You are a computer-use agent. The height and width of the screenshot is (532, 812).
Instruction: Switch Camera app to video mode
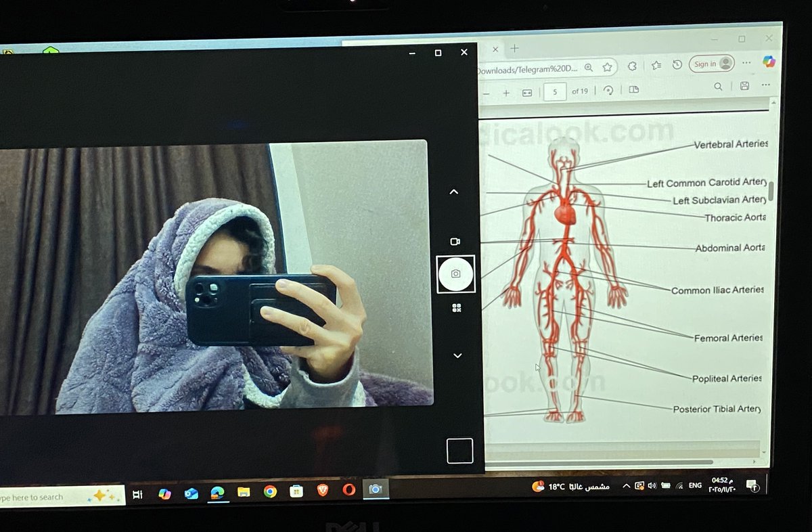[x=455, y=242]
